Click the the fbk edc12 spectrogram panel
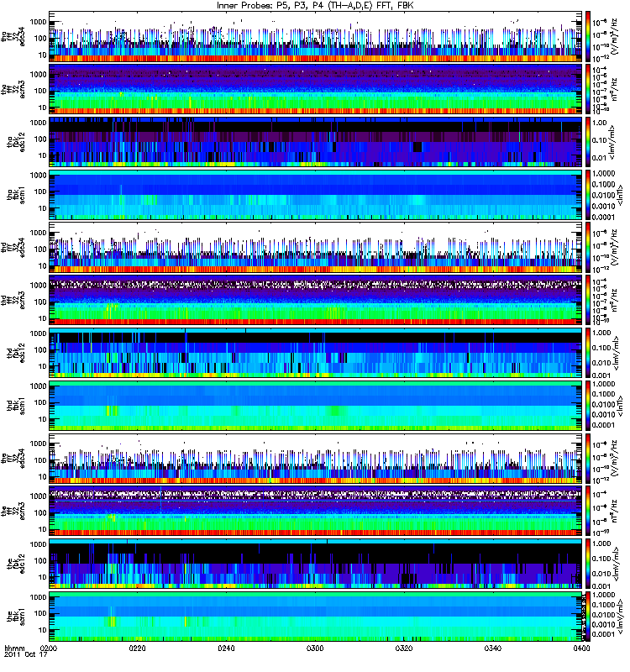This screenshot has width=630, height=672. (x=316, y=564)
